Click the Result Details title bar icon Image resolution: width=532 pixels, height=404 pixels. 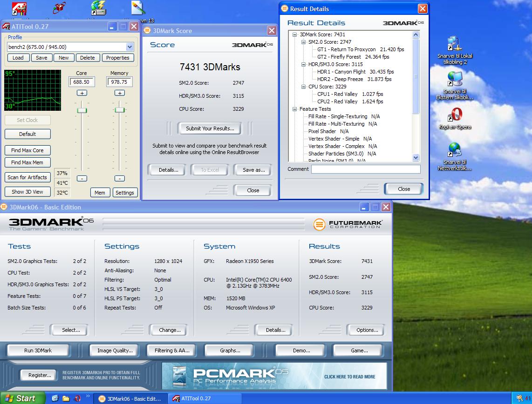285,8
